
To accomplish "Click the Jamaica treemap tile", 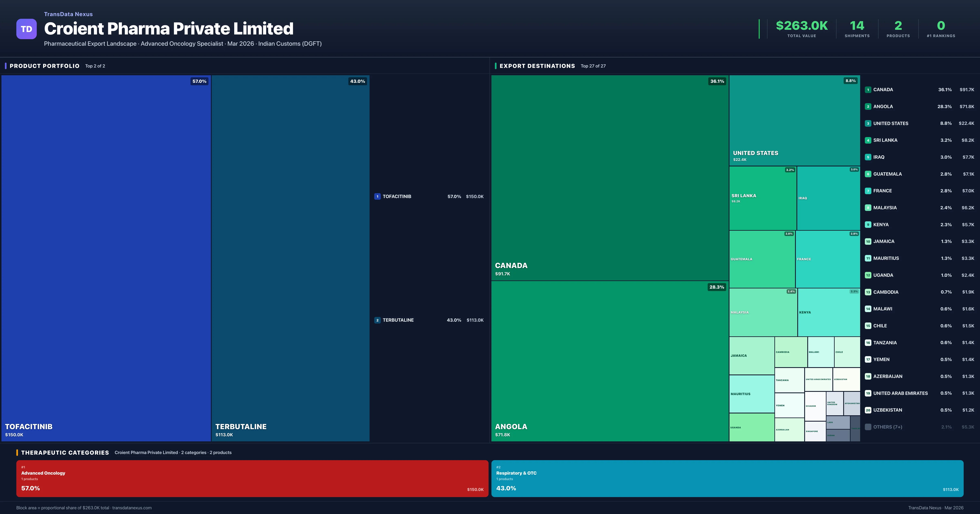I will pos(751,356).
